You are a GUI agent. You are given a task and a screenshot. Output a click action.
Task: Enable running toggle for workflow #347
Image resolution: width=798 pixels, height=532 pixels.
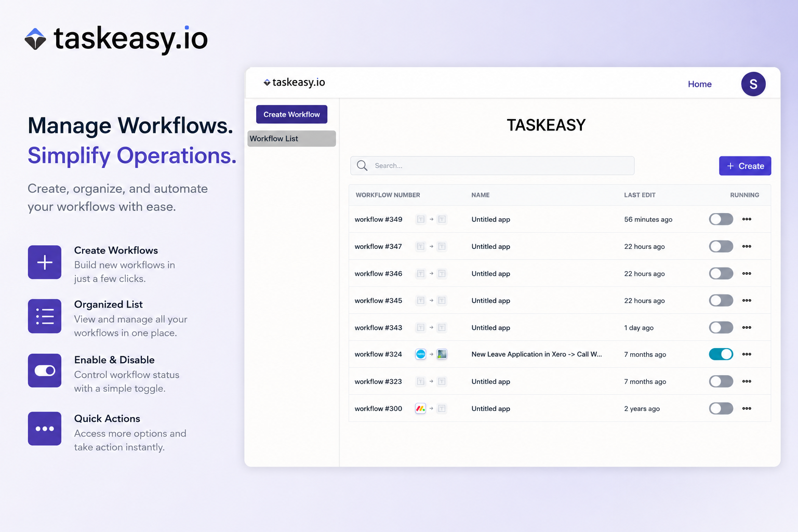[x=721, y=246]
